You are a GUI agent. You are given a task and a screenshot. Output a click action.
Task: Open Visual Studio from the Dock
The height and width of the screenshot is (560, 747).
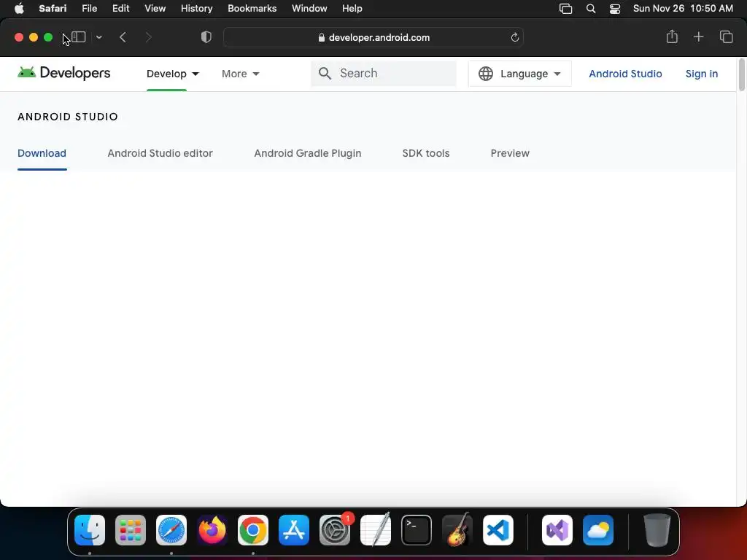(x=557, y=530)
